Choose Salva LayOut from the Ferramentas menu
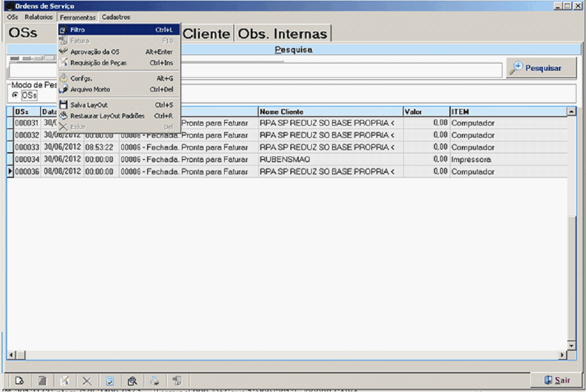The image size is (586, 392). [x=89, y=105]
